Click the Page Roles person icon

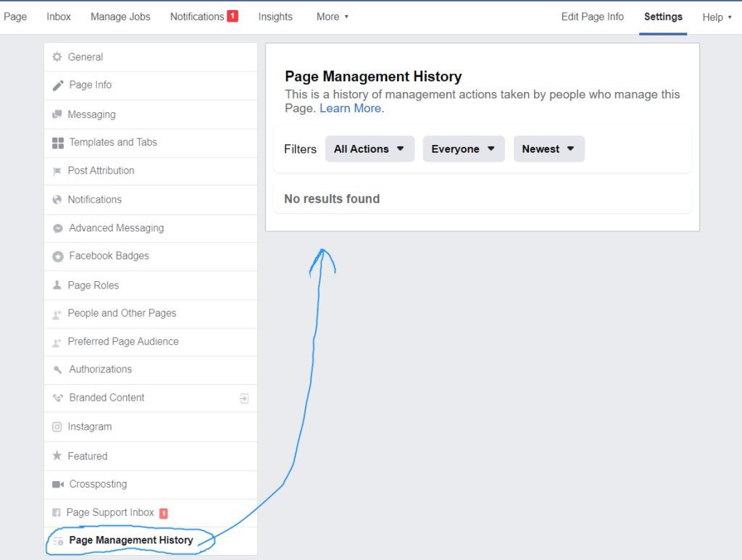(57, 285)
